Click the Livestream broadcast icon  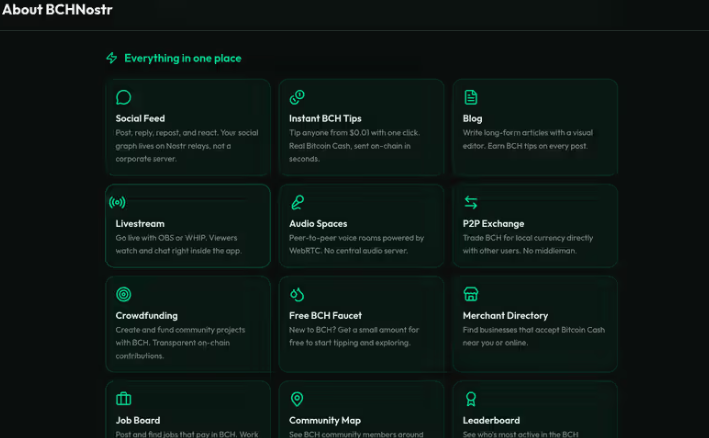pos(117,202)
